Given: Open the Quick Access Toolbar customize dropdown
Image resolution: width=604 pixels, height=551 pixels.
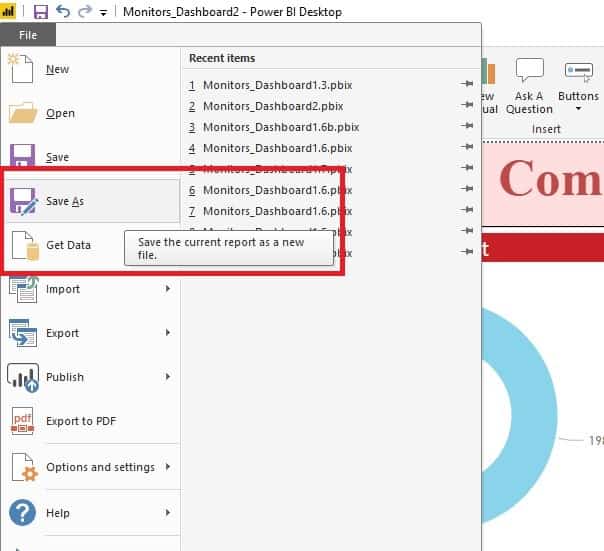Looking at the screenshot, I should 103,13.
